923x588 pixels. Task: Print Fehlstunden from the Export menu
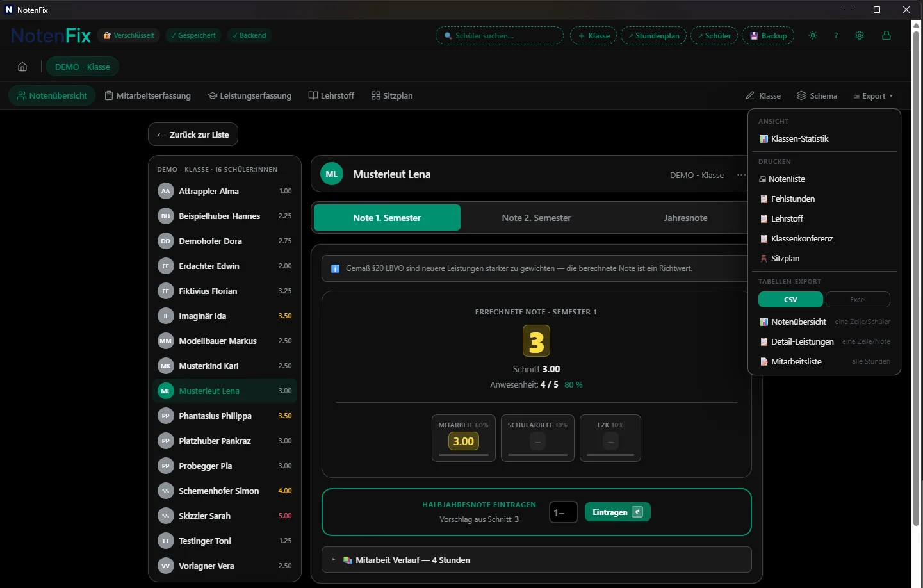click(x=824, y=199)
